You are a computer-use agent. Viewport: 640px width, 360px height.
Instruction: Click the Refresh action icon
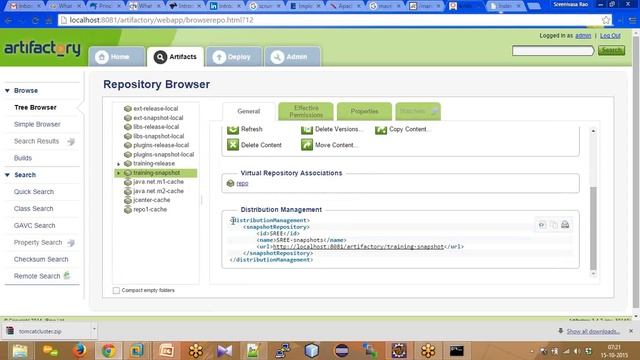(233, 129)
